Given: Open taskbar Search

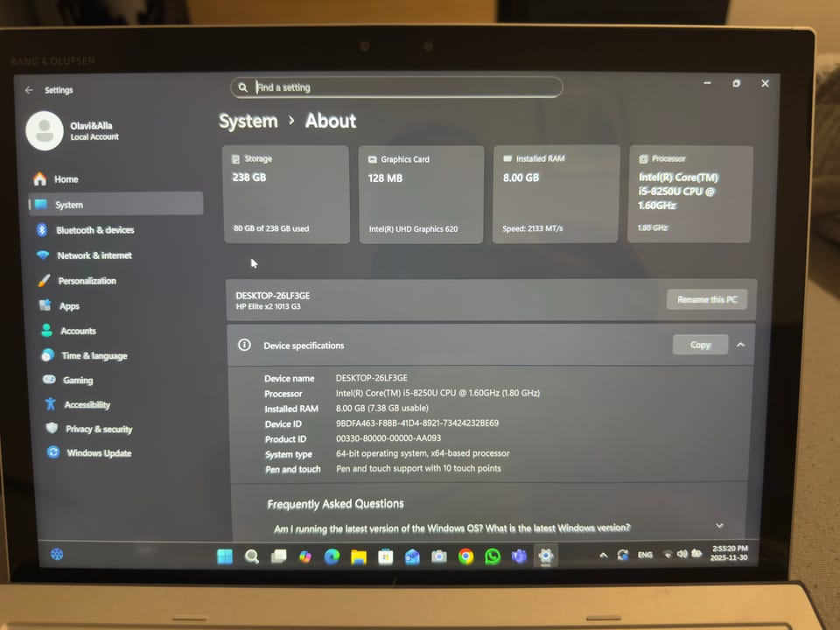Looking at the screenshot, I should pyautogui.click(x=252, y=556).
